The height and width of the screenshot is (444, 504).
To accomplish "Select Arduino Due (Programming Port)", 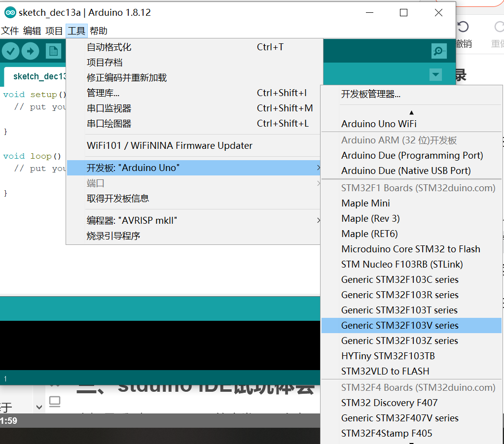I will pyautogui.click(x=411, y=156).
